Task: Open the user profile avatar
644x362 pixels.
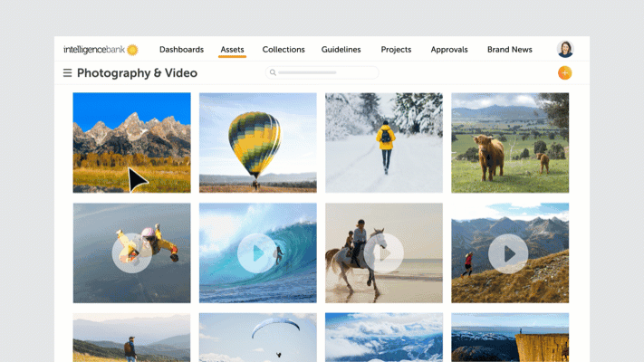Action: point(565,49)
